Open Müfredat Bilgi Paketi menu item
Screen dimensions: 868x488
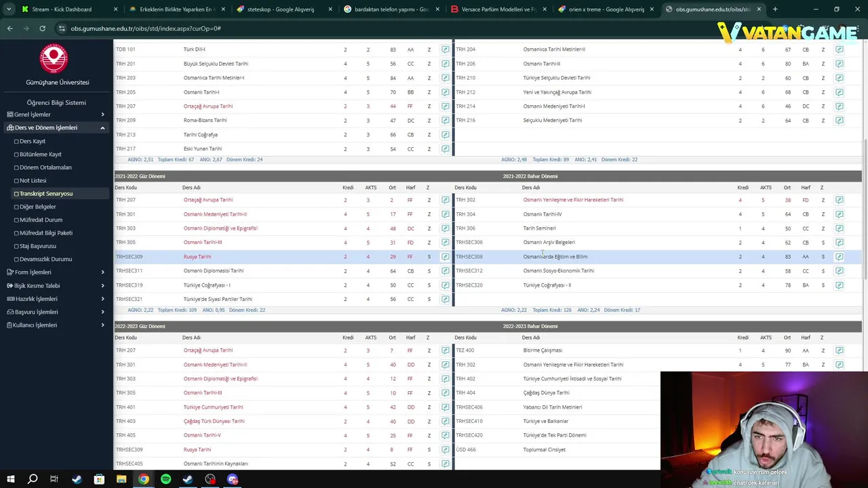tap(45, 233)
